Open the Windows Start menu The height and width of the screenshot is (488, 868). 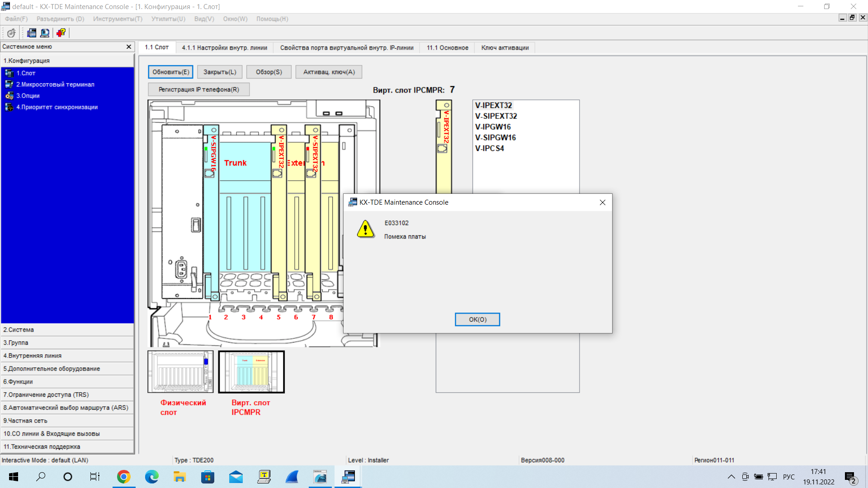(14, 477)
